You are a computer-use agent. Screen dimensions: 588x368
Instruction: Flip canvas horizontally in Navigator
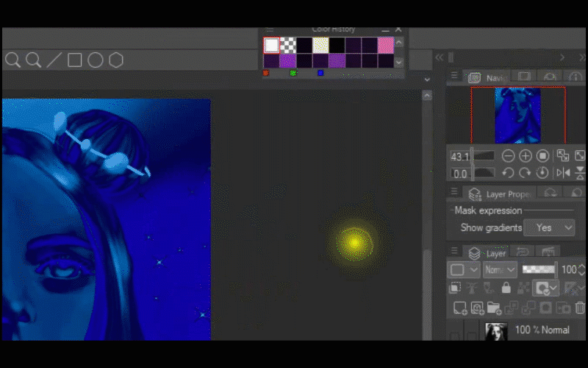point(563,173)
